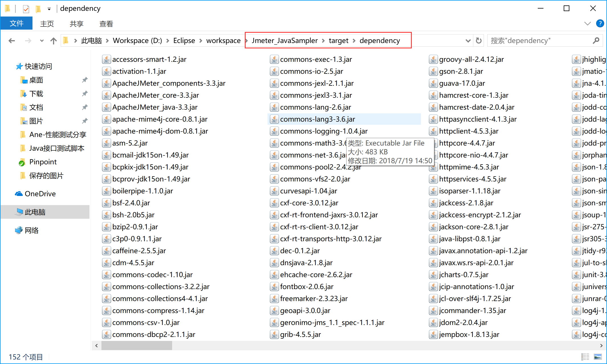Select the OneDrive cloud icon in sidebar
This screenshot has width=607, height=364.
[19, 194]
